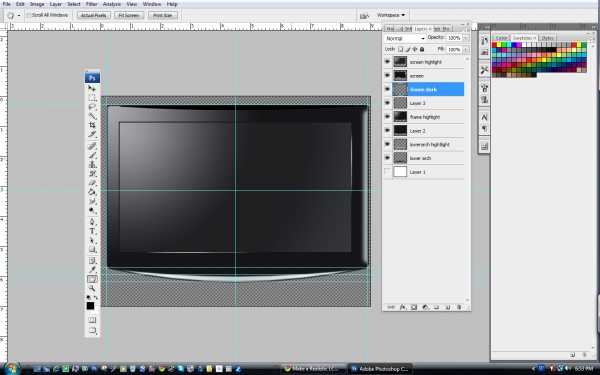
Task: Select the History Brush tool
Action: click(x=92, y=174)
